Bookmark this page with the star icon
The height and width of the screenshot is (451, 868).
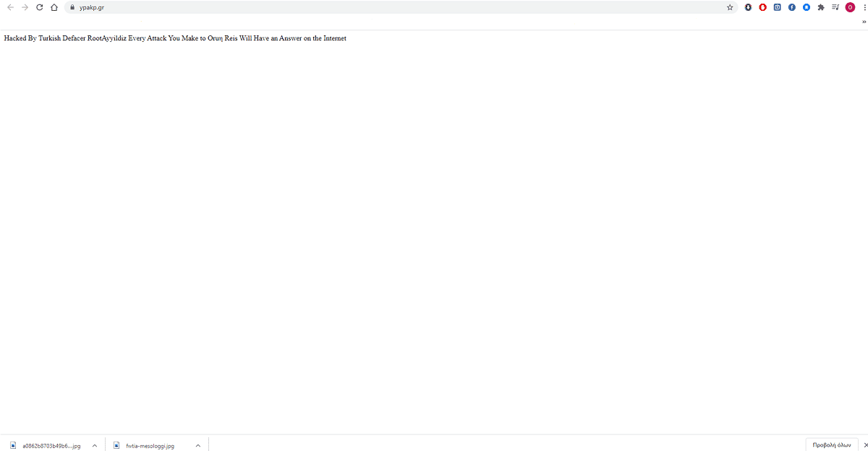tap(730, 7)
